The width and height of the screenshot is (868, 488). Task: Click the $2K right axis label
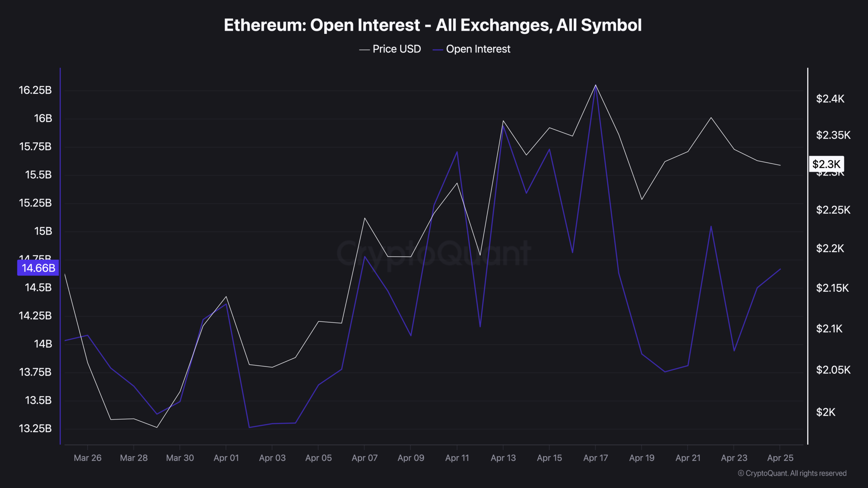pos(826,412)
